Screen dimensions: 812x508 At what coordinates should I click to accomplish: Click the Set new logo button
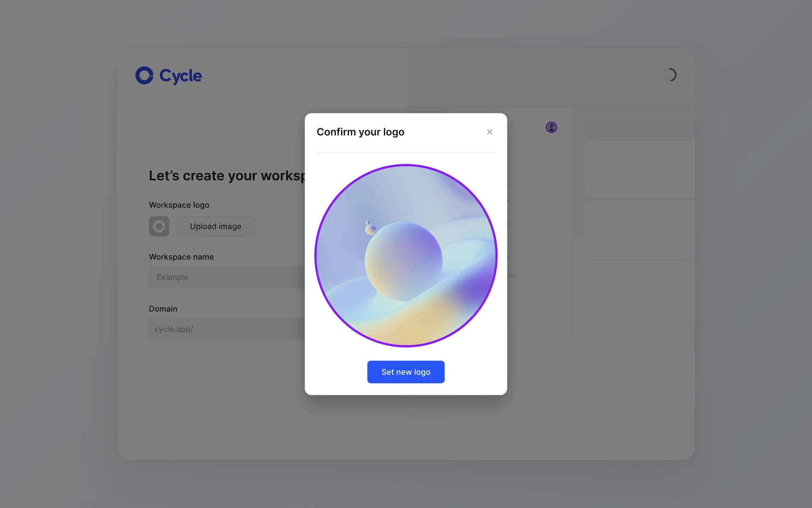[x=406, y=372]
